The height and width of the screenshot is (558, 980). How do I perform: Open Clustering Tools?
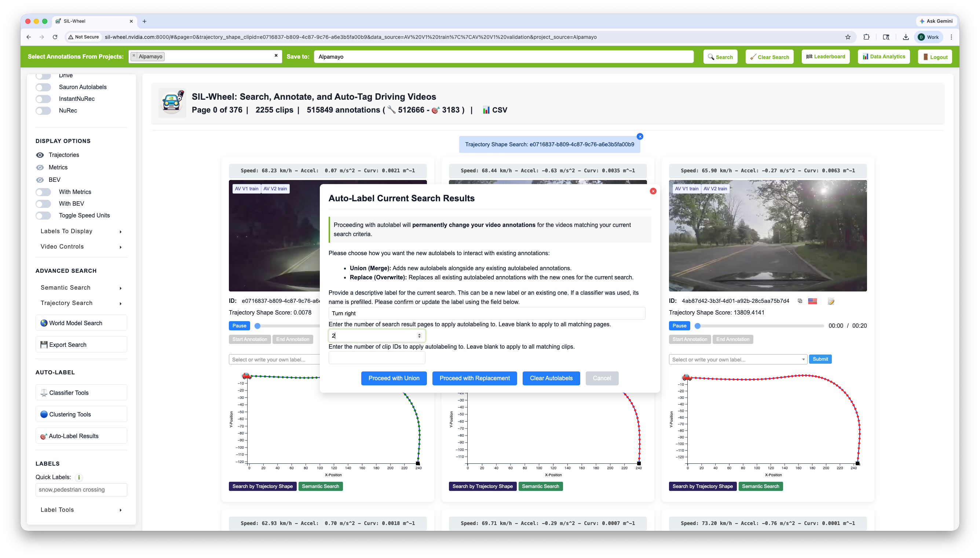tap(81, 414)
